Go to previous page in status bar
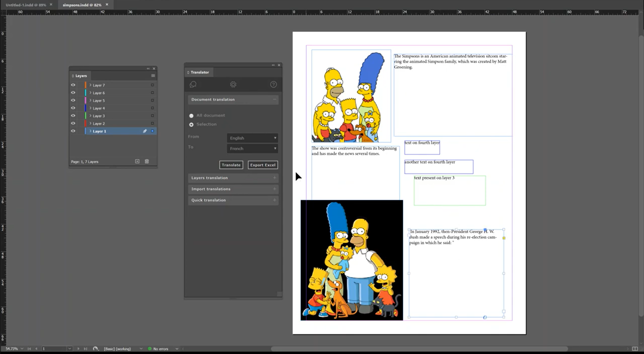Image resolution: width=644 pixels, height=354 pixels. pyautogui.click(x=36, y=349)
